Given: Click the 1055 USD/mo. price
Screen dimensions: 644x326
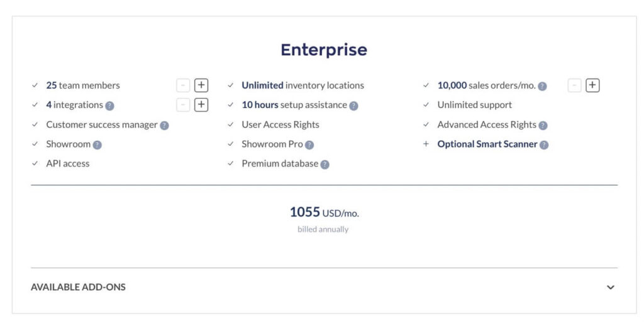Looking at the screenshot, I should pyautogui.click(x=324, y=213).
